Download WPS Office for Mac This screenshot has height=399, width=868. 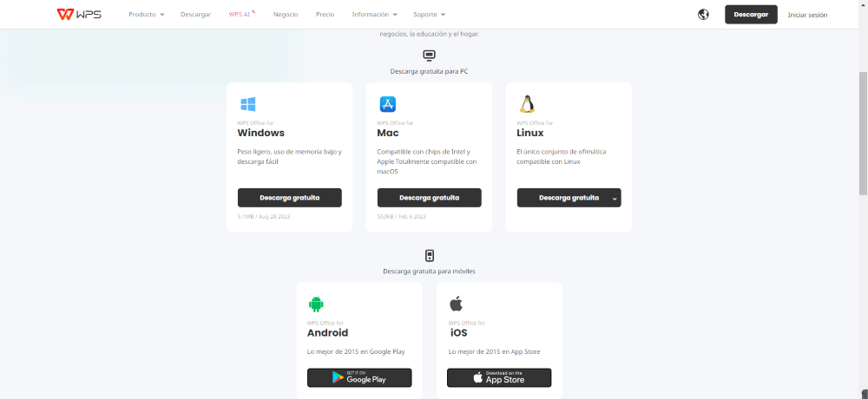429,198
